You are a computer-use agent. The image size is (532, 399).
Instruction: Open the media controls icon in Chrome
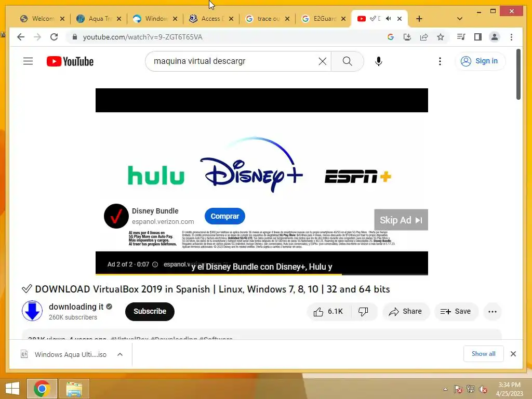tap(461, 37)
